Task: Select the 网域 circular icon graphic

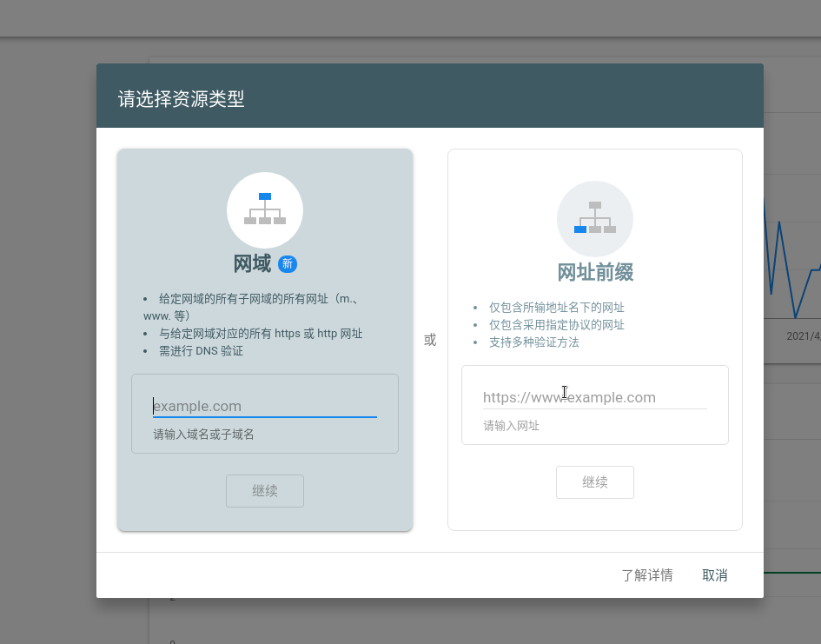Action: coord(265,209)
